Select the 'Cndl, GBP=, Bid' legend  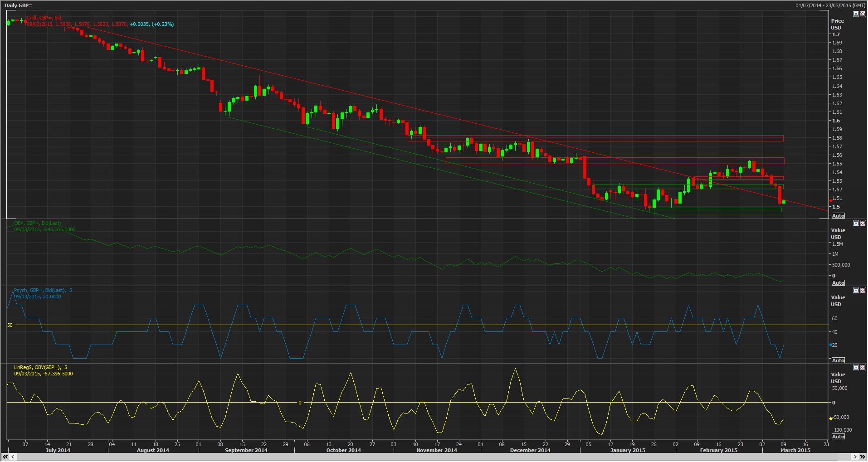44,18
